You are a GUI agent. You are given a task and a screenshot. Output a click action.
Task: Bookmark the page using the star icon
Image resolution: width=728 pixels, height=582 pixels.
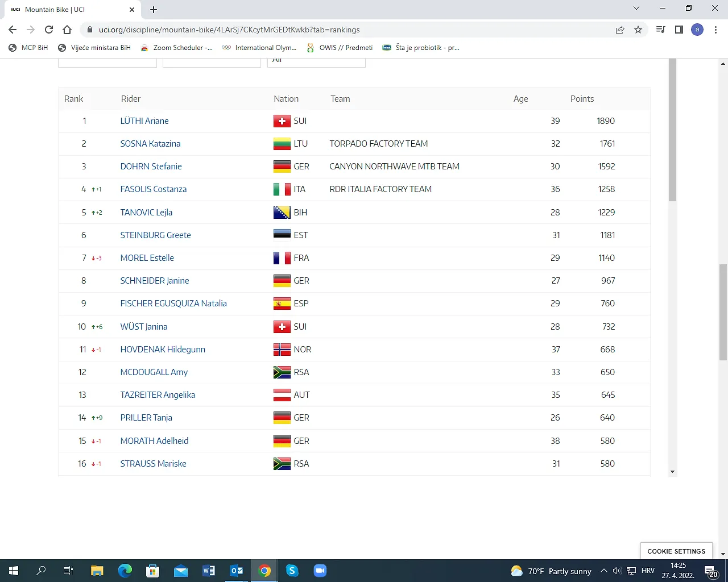coord(638,30)
